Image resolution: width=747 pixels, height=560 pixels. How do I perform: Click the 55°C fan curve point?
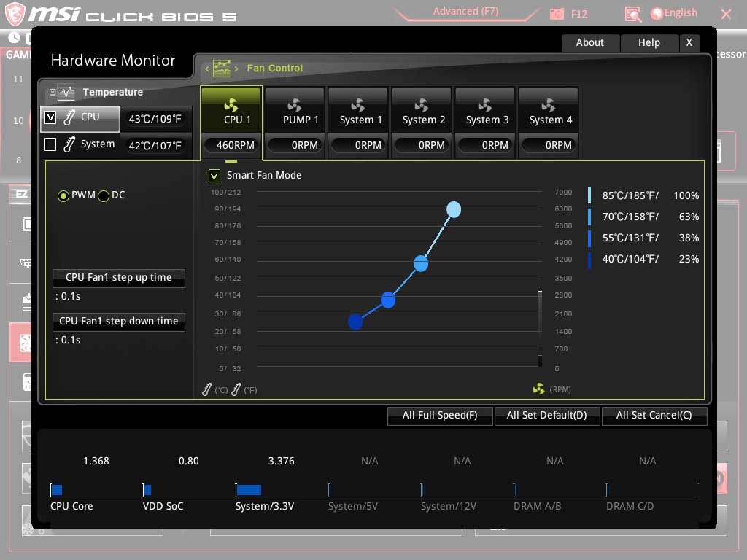coord(388,300)
